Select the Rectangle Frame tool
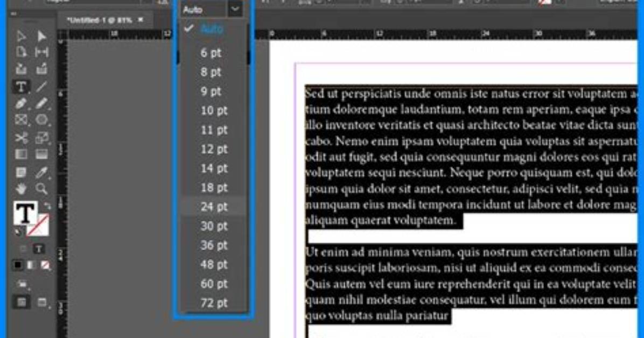This screenshot has height=338, width=644. click(21, 119)
